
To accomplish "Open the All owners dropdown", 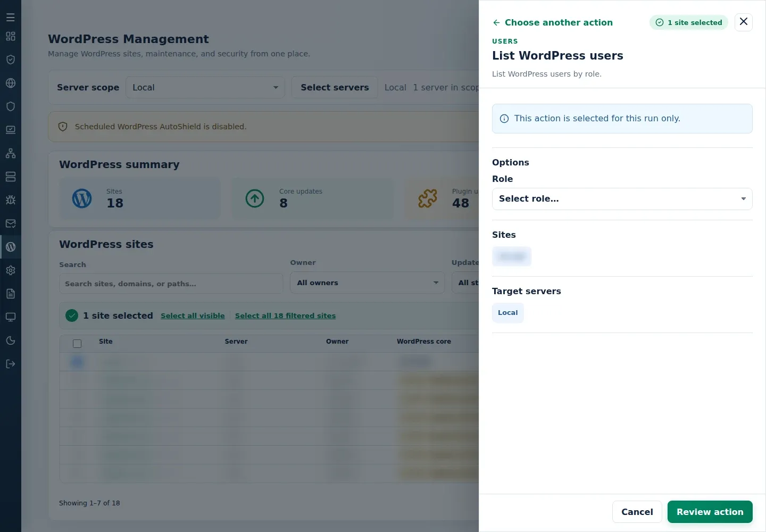I will tap(367, 282).
